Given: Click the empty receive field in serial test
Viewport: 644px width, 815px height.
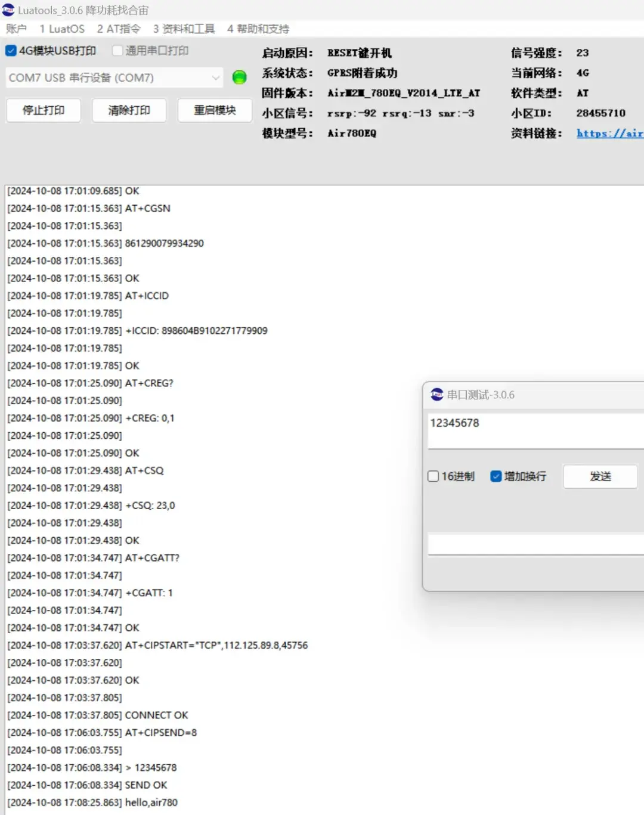Looking at the screenshot, I should [535, 544].
